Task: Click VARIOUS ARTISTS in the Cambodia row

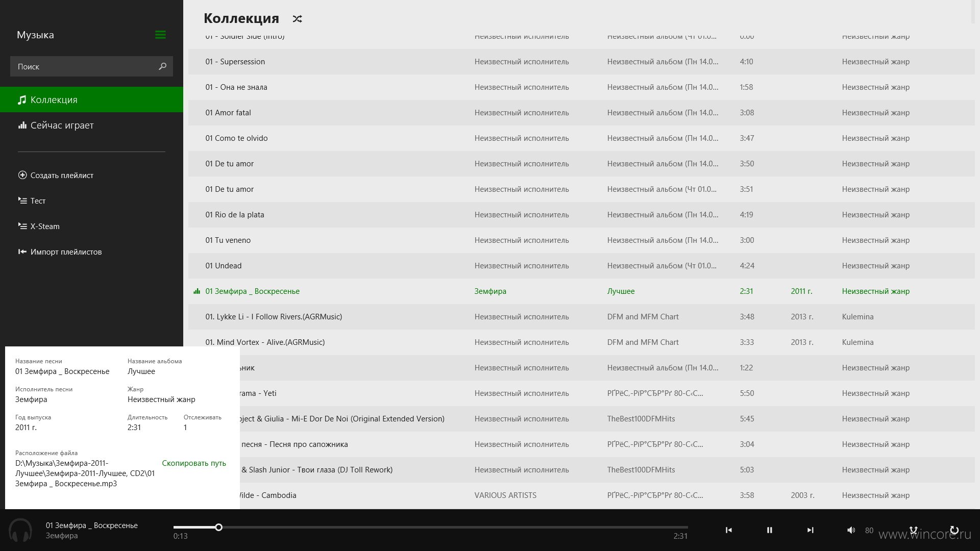Action: tap(505, 495)
